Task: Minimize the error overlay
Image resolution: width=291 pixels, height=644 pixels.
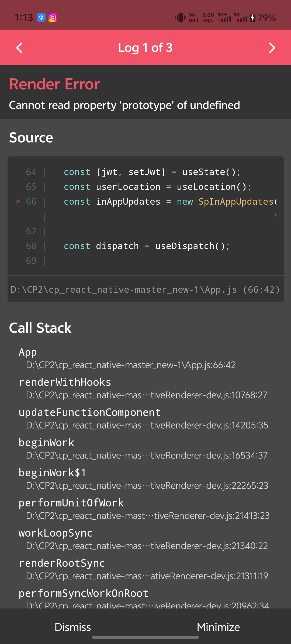Action: pos(218,627)
